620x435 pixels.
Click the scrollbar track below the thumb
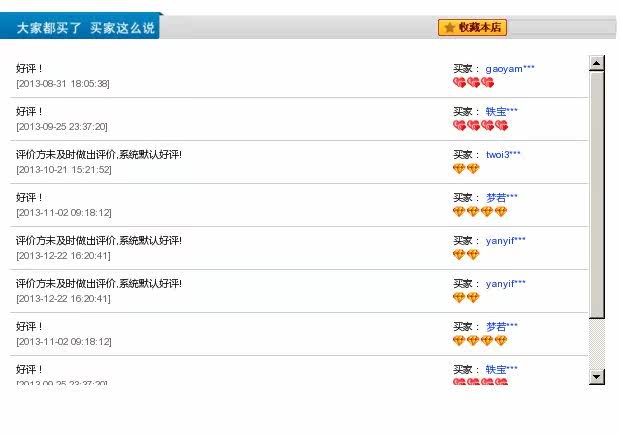pos(596,344)
